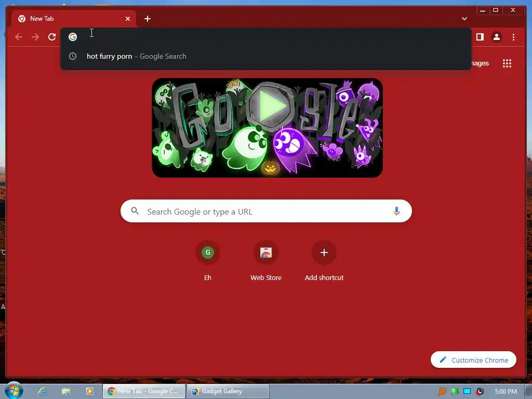This screenshot has height=399, width=532.
Task: Reload the page with the refresh icon
Action: click(52, 37)
